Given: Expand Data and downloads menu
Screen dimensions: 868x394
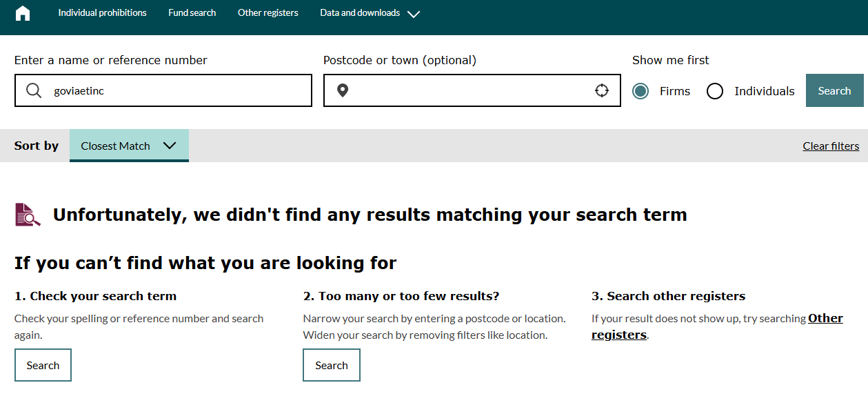Looking at the screenshot, I should (360, 13).
